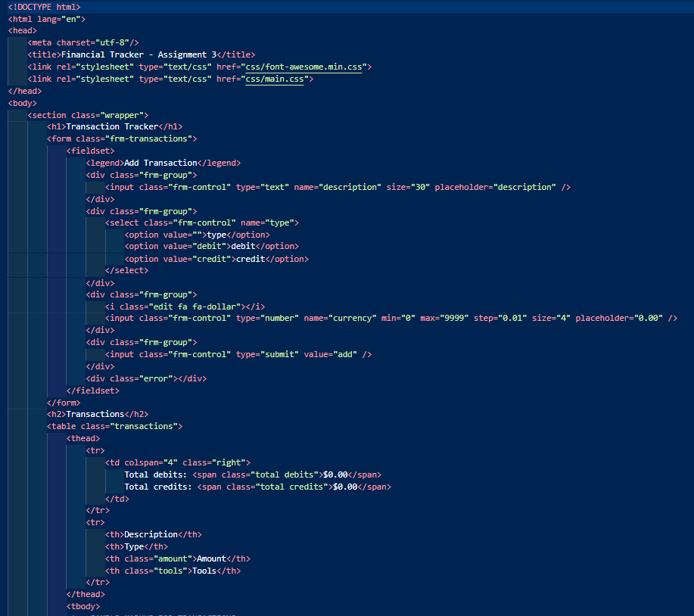
Task: Click the opening <fieldset> tag
Action: (x=90, y=151)
